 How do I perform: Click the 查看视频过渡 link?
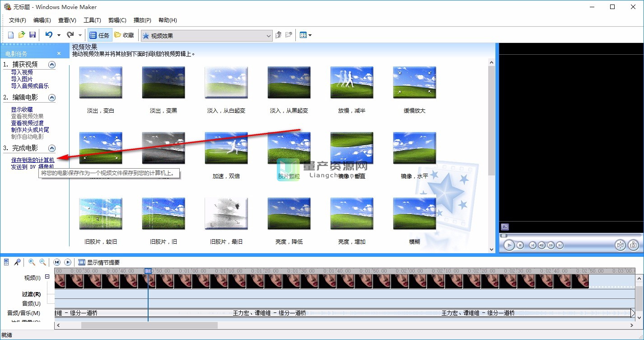[27, 123]
